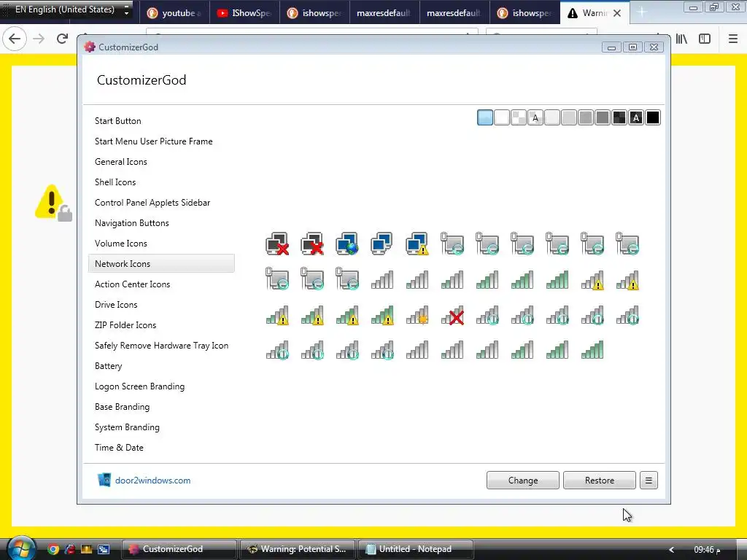The image size is (747, 560).
Task: Click the CustomizerGod taskbar button
Action: (x=179, y=549)
